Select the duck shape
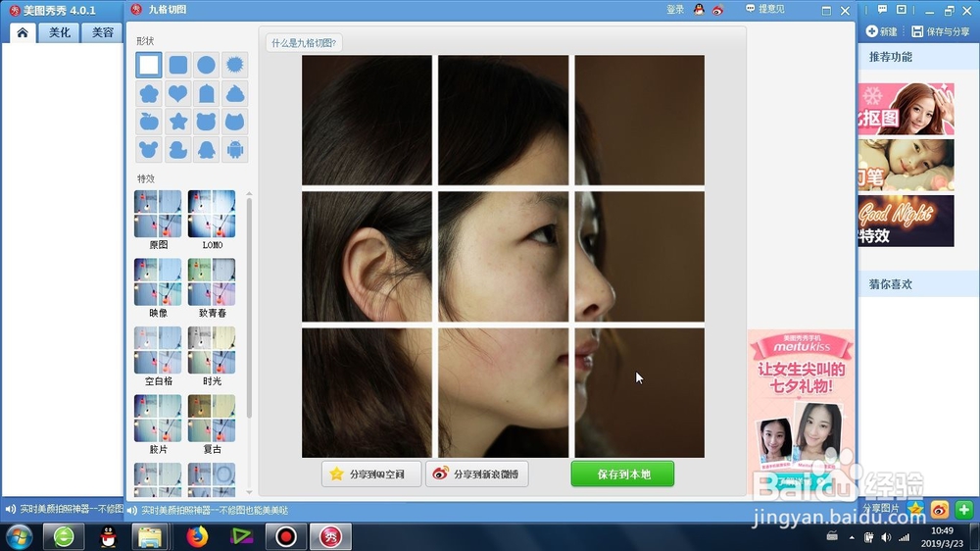This screenshot has width=980, height=551. (178, 149)
